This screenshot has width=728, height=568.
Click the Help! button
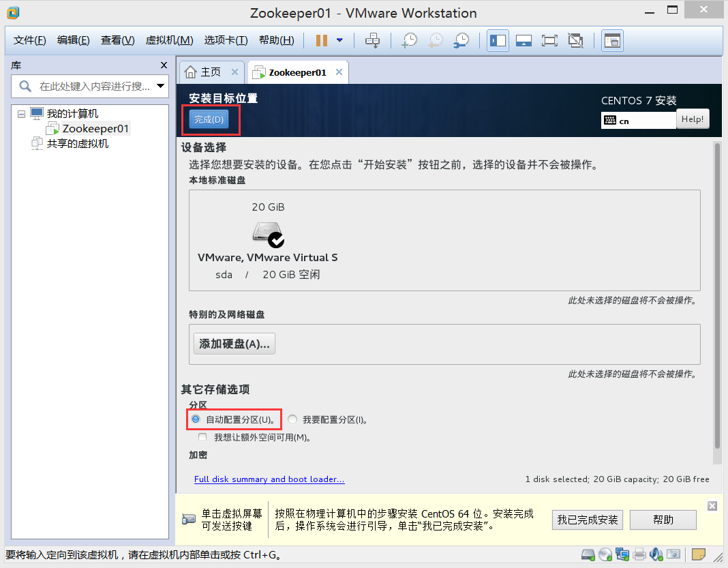(x=693, y=119)
